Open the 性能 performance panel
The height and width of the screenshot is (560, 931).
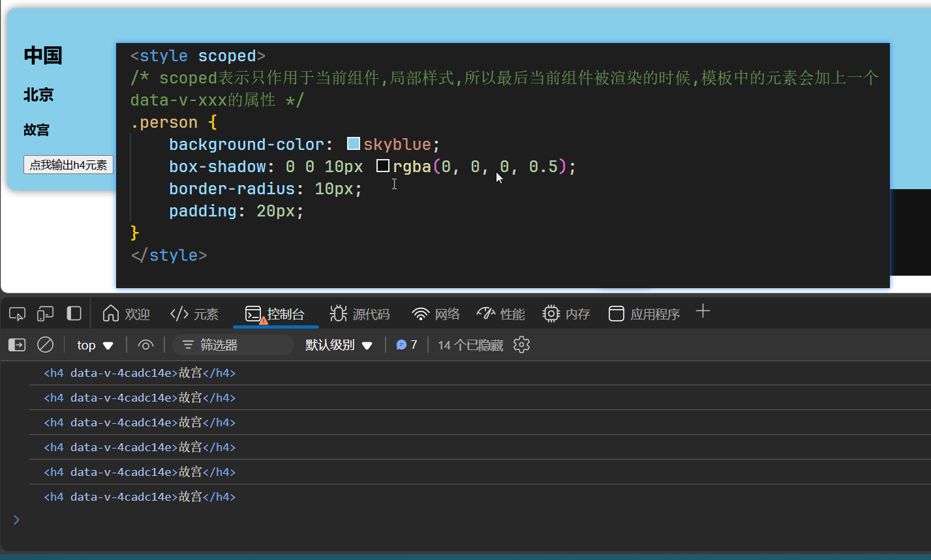point(500,314)
